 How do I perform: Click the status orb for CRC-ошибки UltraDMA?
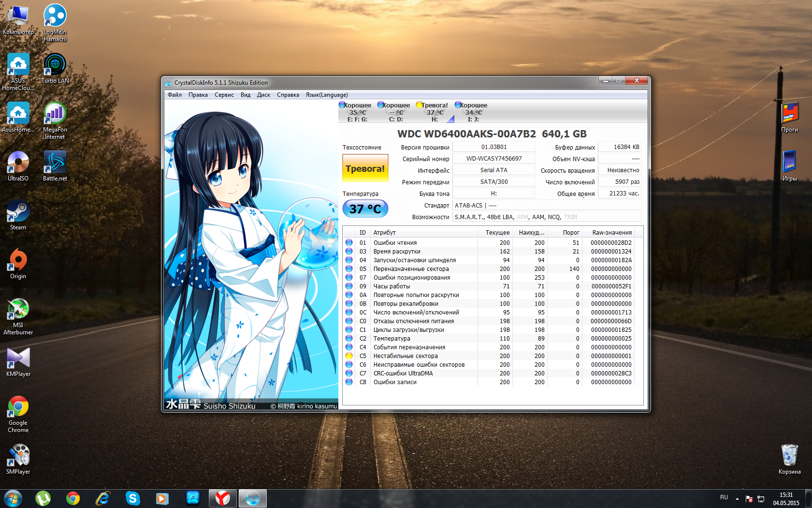point(349,373)
